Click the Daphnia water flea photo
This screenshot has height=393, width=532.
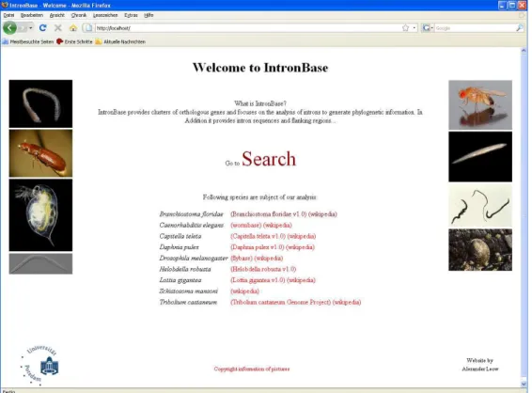click(x=40, y=215)
